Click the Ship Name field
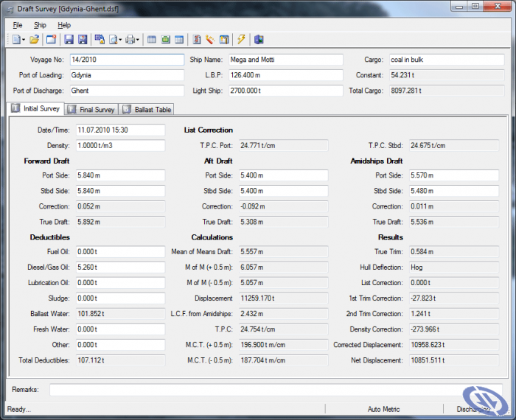The image size is (516, 420). coord(286,60)
